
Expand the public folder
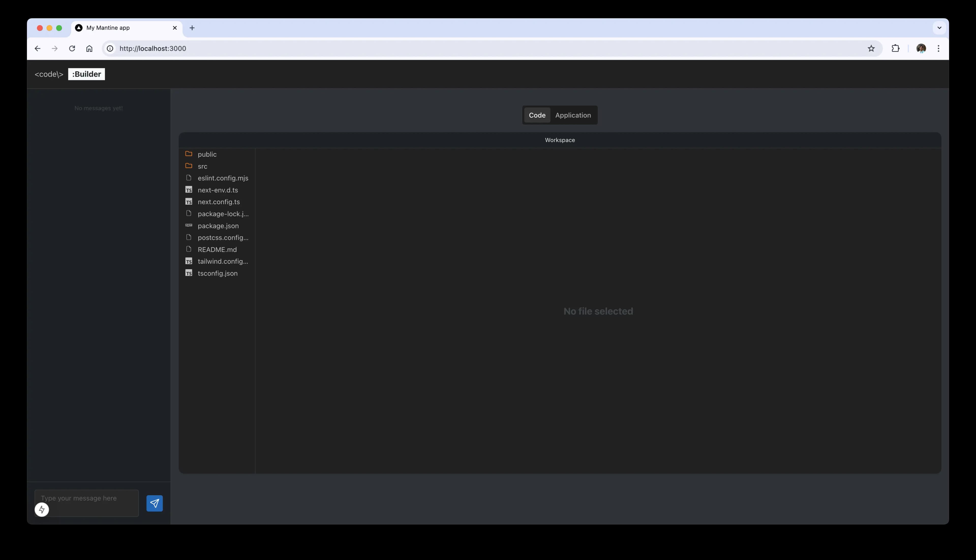207,154
